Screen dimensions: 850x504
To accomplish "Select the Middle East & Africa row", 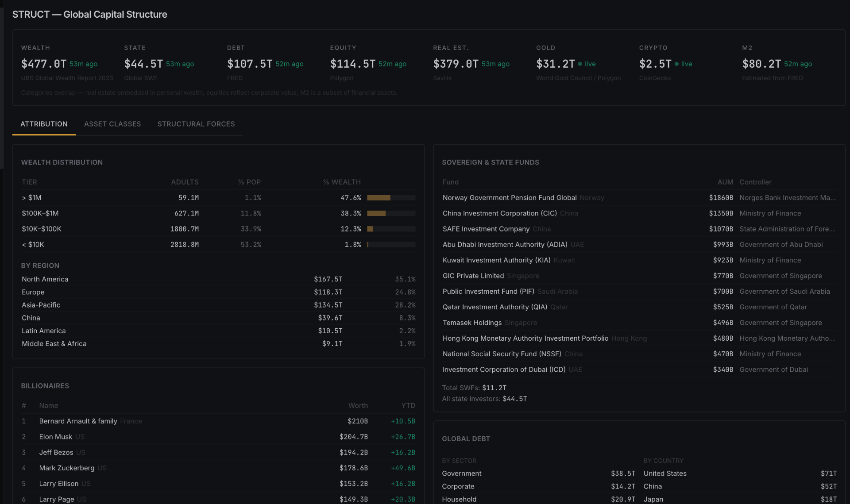I will (x=218, y=343).
